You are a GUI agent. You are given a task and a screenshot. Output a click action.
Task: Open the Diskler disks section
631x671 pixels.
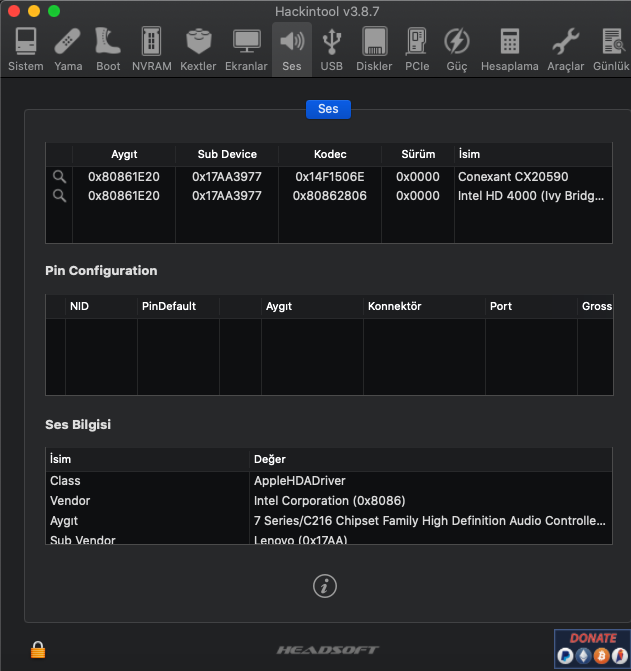click(374, 49)
